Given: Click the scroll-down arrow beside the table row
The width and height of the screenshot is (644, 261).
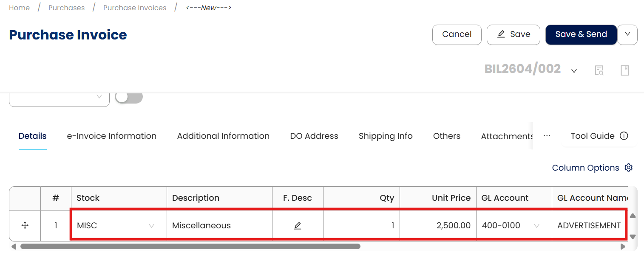Looking at the screenshot, I should [x=633, y=236].
